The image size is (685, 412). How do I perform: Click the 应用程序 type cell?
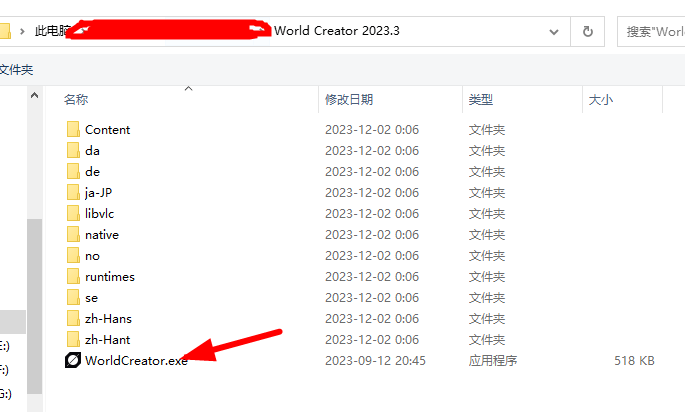coord(493,360)
